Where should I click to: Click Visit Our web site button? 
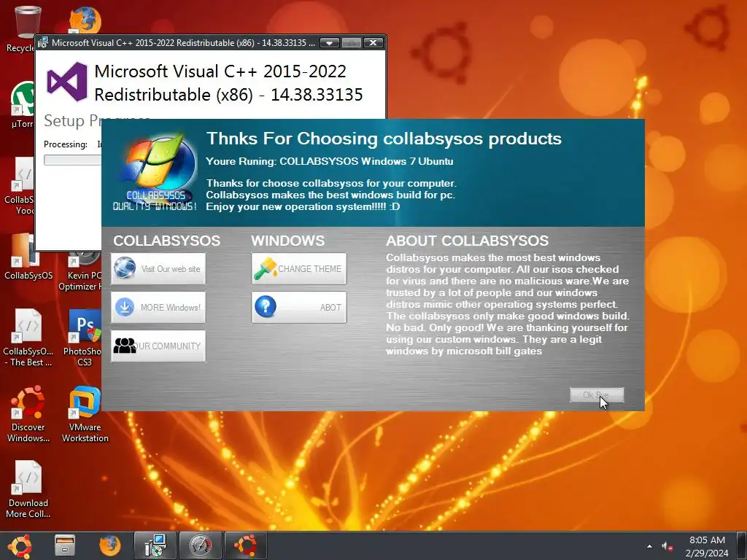158,268
